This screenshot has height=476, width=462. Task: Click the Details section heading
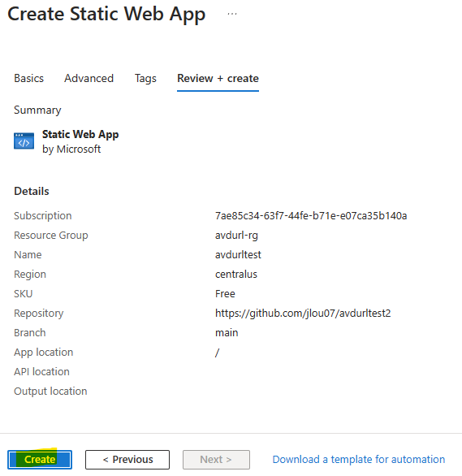32,191
